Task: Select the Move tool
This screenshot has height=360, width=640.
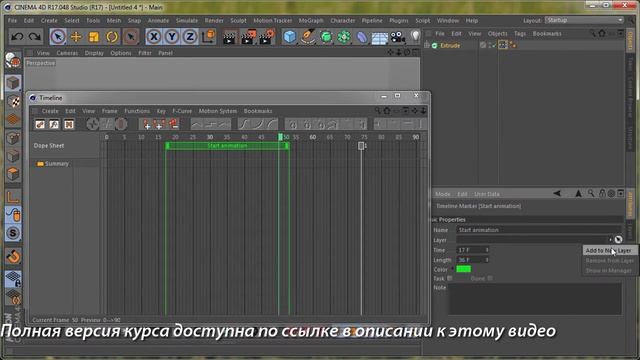Action: pos(76,37)
